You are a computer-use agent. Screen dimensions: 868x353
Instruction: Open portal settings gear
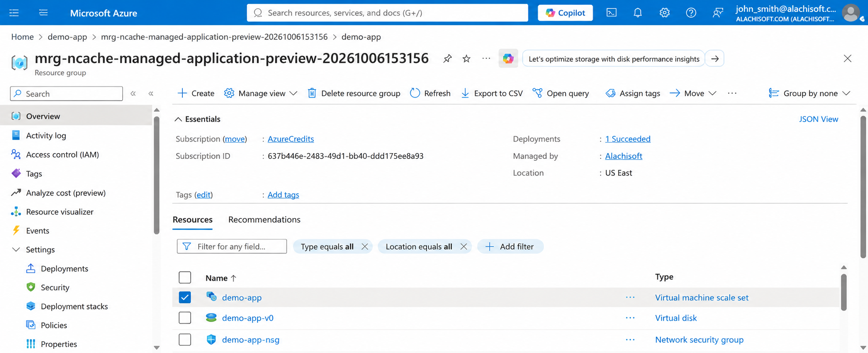tap(664, 13)
